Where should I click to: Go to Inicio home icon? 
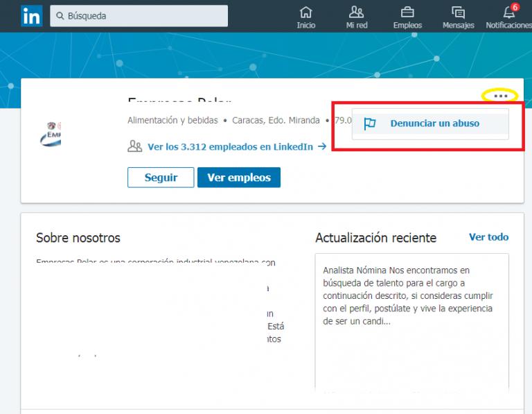305,12
